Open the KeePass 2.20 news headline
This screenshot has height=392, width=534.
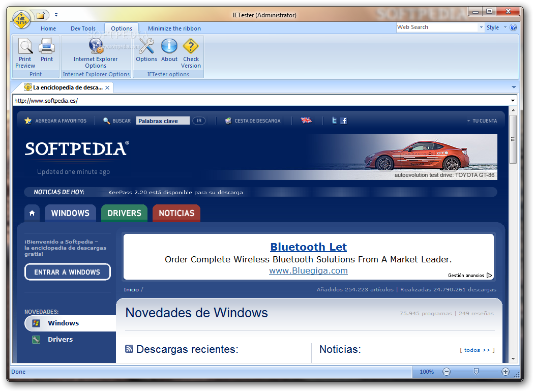175,192
